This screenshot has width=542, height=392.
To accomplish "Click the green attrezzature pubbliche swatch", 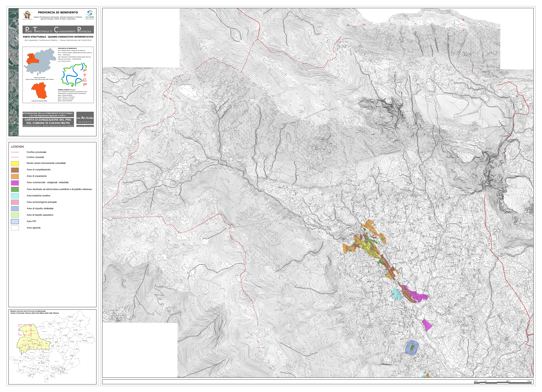I will coord(15,189).
